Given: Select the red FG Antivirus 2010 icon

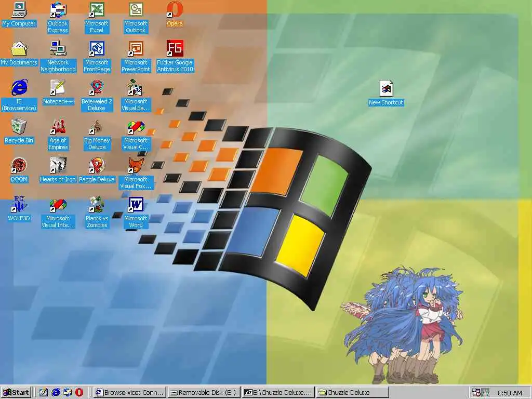Looking at the screenshot, I should [175, 48].
